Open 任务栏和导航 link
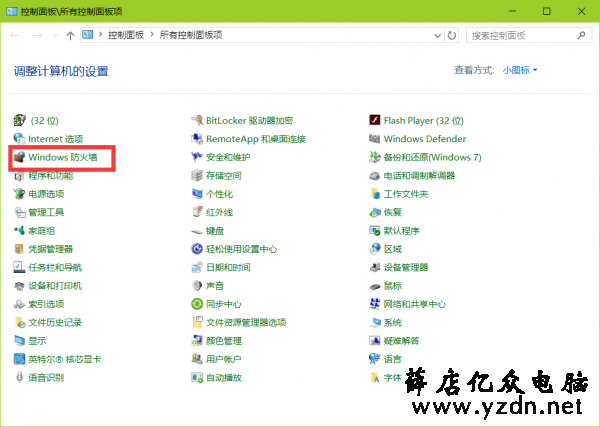This screenshot has height=427, width=600. coord(55,267)
